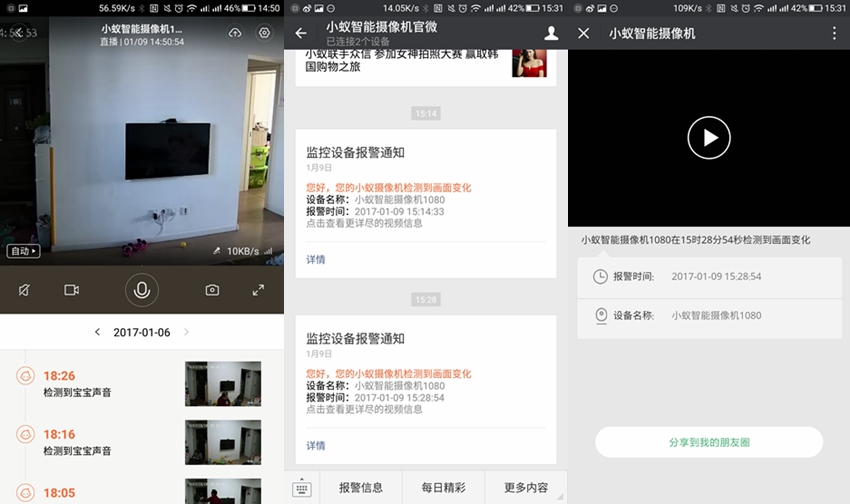Switch to keyboard input icon
The image size is (850, 504).
pyautogui.click(x=302, y=488)
